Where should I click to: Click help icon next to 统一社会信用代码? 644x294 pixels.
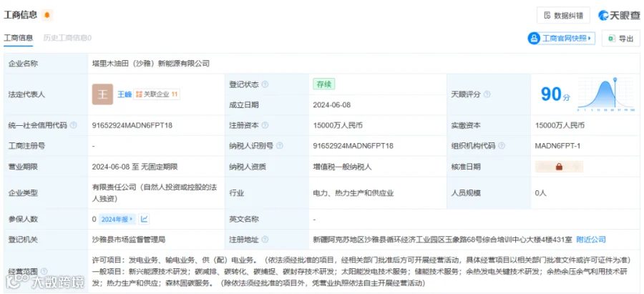pyautogui.click(x=73, y=125)
